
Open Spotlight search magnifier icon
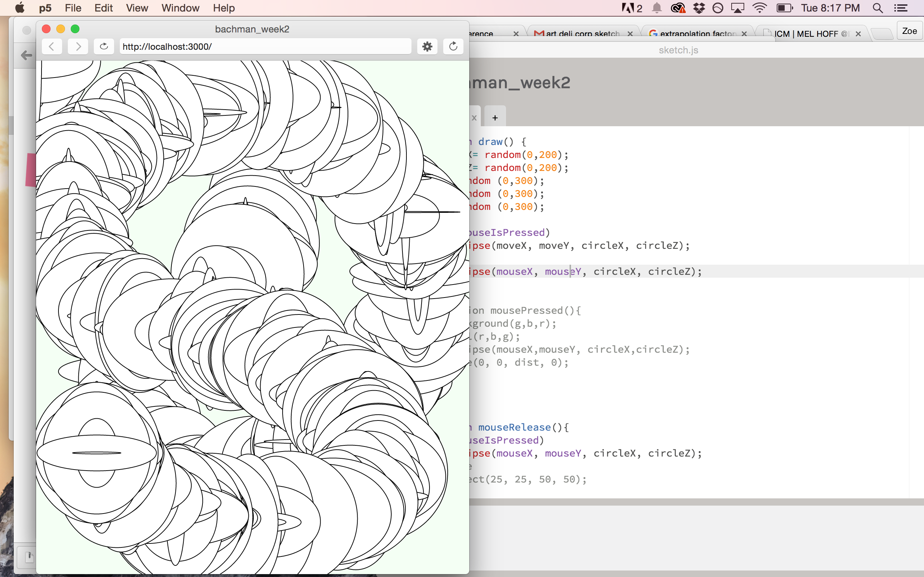tap(877, 8)
